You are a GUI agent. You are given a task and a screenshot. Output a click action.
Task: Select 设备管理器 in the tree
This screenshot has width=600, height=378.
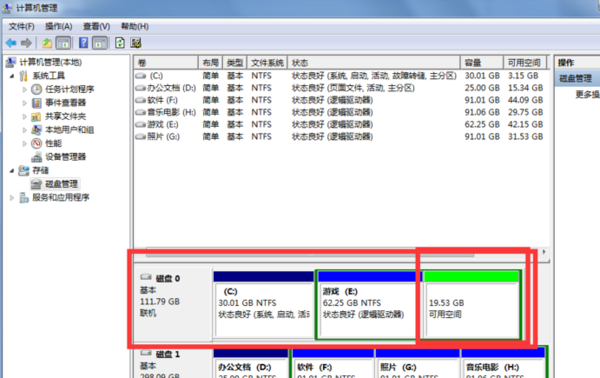pos(65,157)
